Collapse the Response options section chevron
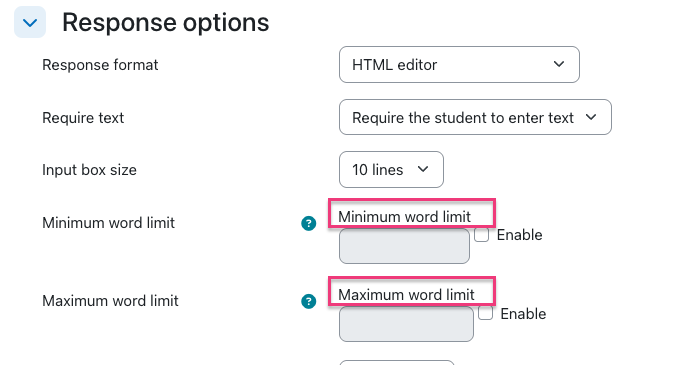Viewport: 686px width, 365px height. point(30,22)
